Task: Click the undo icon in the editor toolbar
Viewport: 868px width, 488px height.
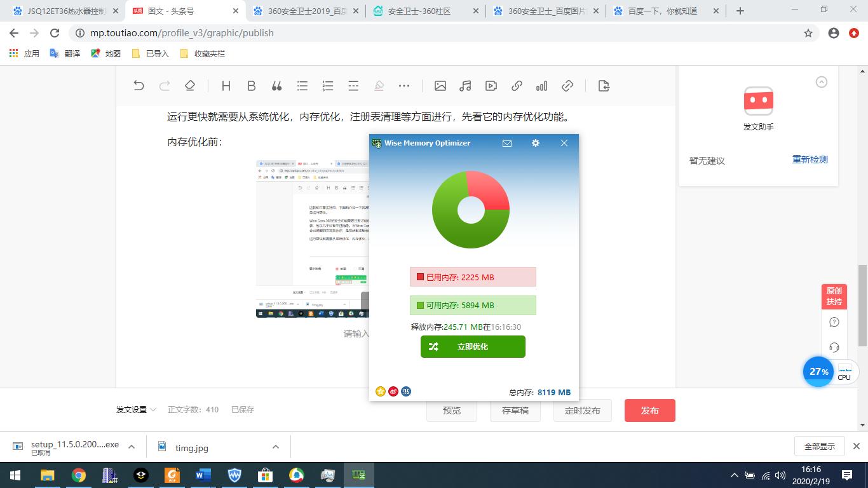Action: click(x=139, y=85)
